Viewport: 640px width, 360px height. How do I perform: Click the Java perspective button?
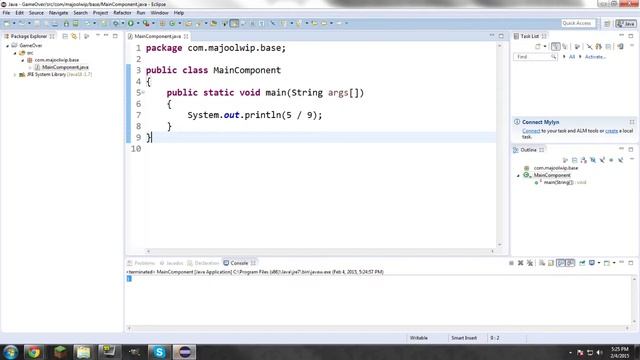pyautogui.click(x=626, y=24)
